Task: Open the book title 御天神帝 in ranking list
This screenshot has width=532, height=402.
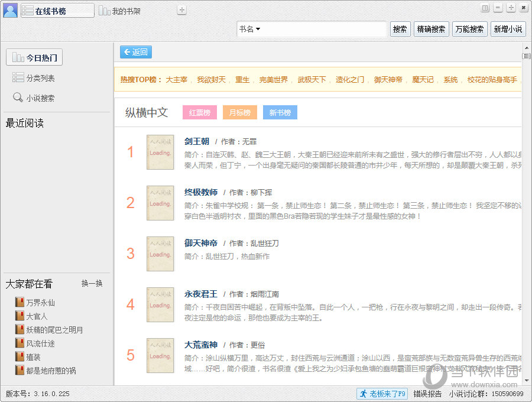Action: tap(201, 243)
